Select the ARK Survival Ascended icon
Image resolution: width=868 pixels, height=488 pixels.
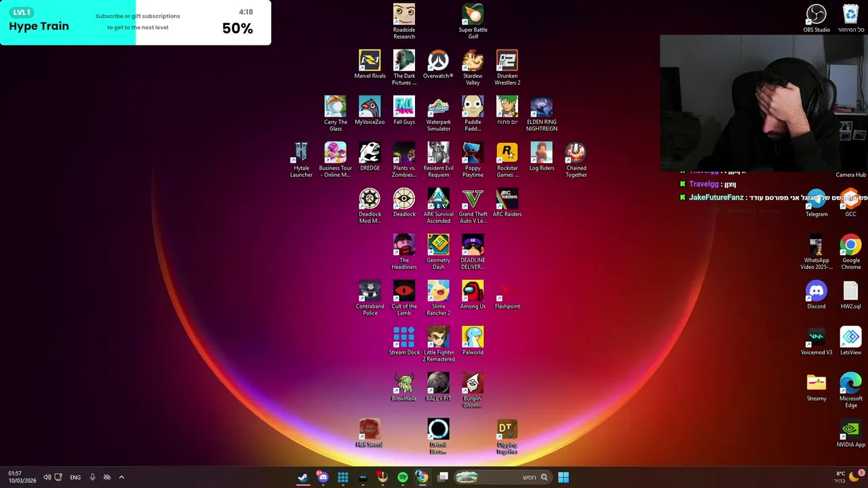point(438,205)
